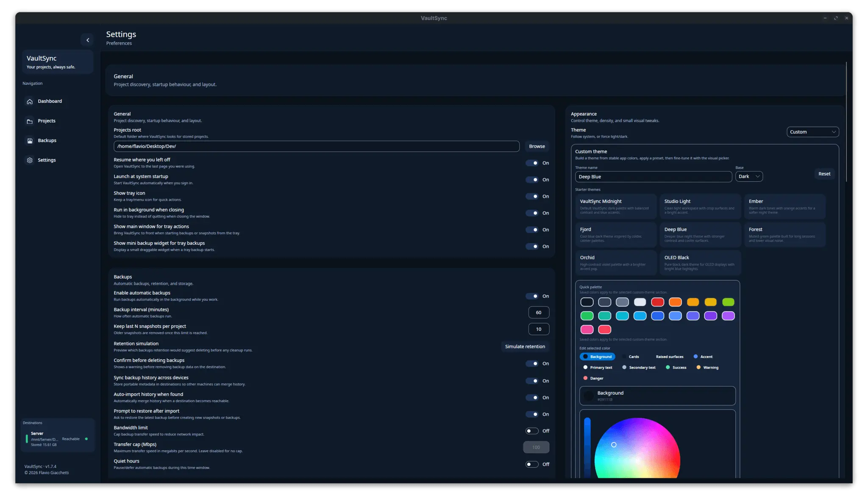868x502 pixels.
Task: Open the Base dropdown showing Dark
Action: [749, 176]
